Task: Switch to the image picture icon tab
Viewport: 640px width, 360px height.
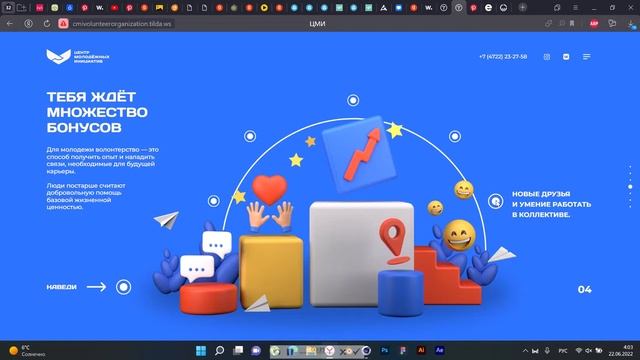Action: (160, 7)
